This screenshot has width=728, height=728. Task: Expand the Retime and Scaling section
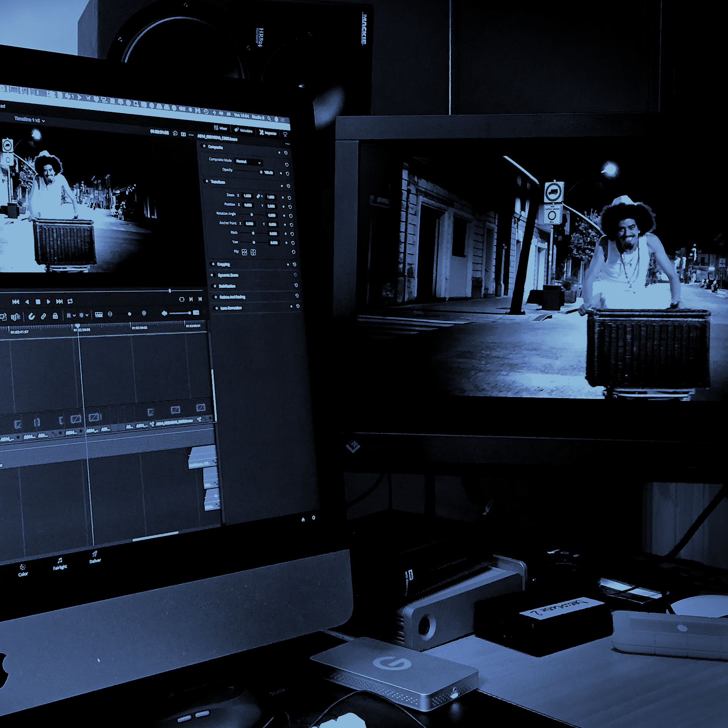(232, 297)
